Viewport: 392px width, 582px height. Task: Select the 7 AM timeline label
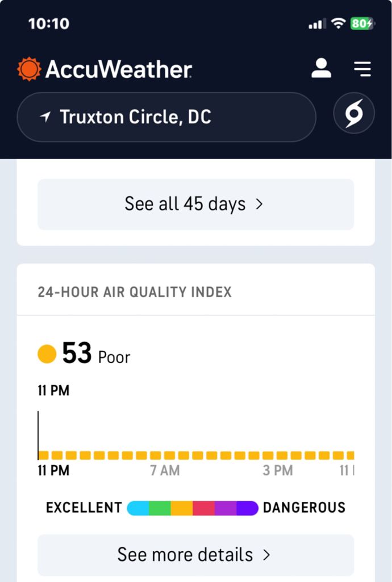pyautogui.click(x=165, y=471)
